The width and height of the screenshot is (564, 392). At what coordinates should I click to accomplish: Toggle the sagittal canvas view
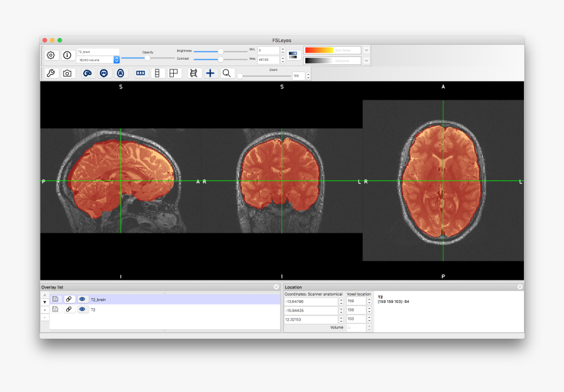point(87,73)
